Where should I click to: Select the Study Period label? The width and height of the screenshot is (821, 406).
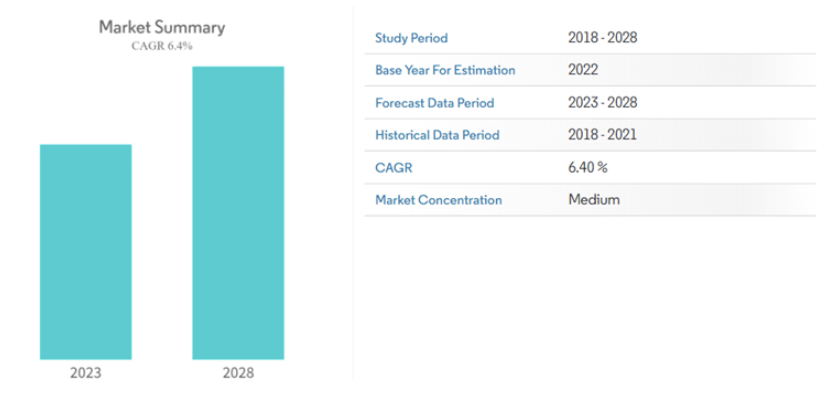411,38
